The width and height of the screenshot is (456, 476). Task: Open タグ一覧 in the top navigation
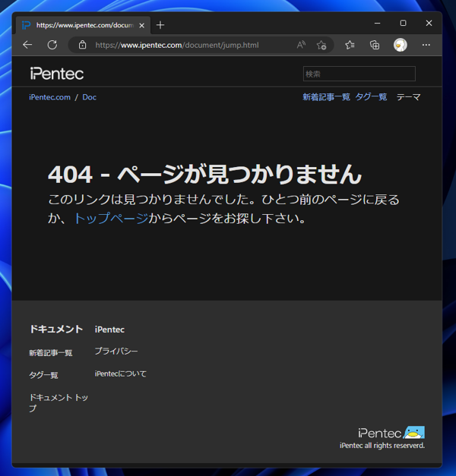click(371, 97)
